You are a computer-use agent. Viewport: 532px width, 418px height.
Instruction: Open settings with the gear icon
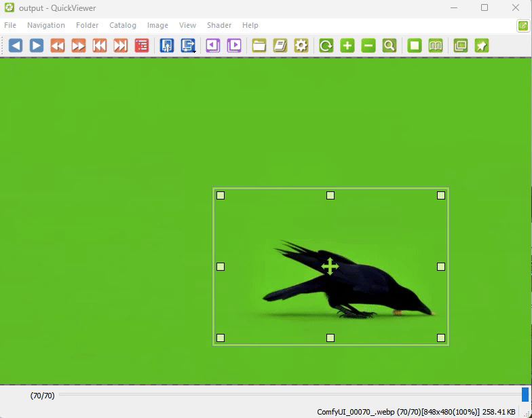(x=301, y=45)
